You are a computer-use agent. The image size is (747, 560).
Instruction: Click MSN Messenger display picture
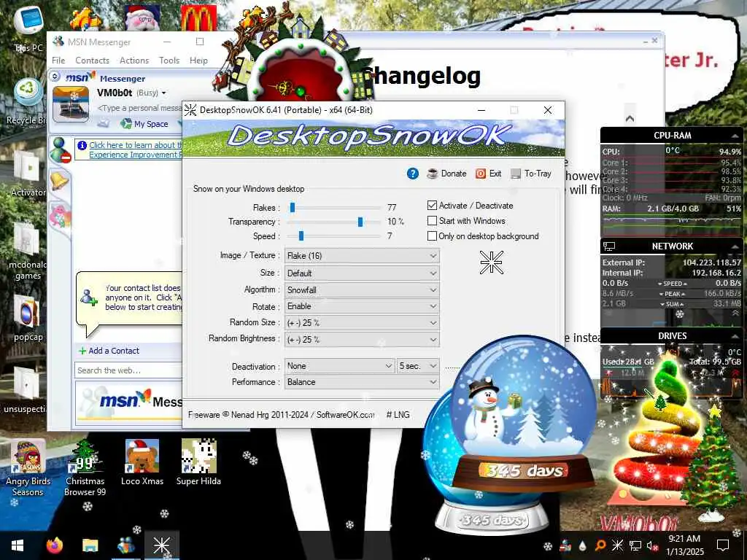point(71,104)
